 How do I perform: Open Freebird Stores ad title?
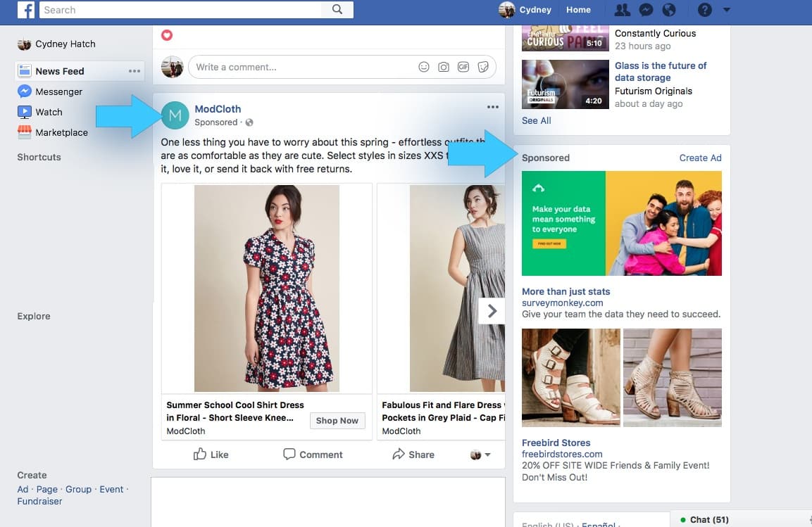tap(556, 443)
